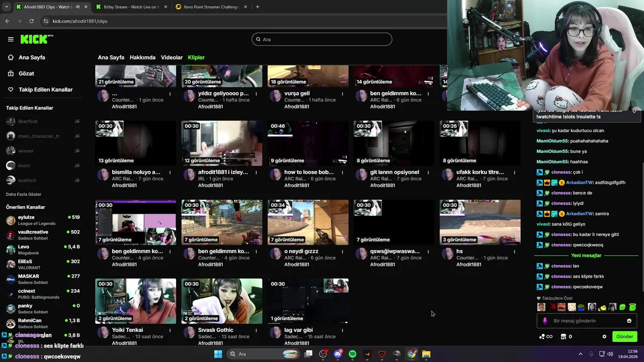This screenshot has height=362, width=644.
Task: Play the 'how to loose bob' clip thumbnail
Action: coord(308,143)
